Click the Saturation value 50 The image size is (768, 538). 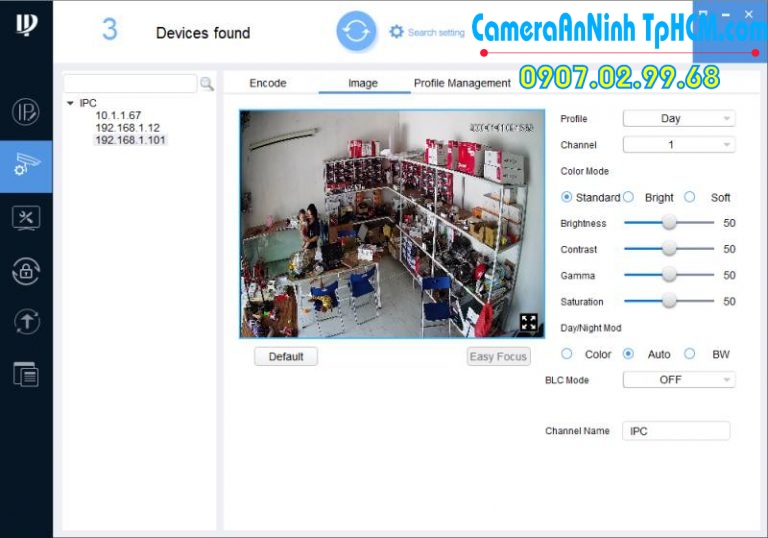click(729, 301)
